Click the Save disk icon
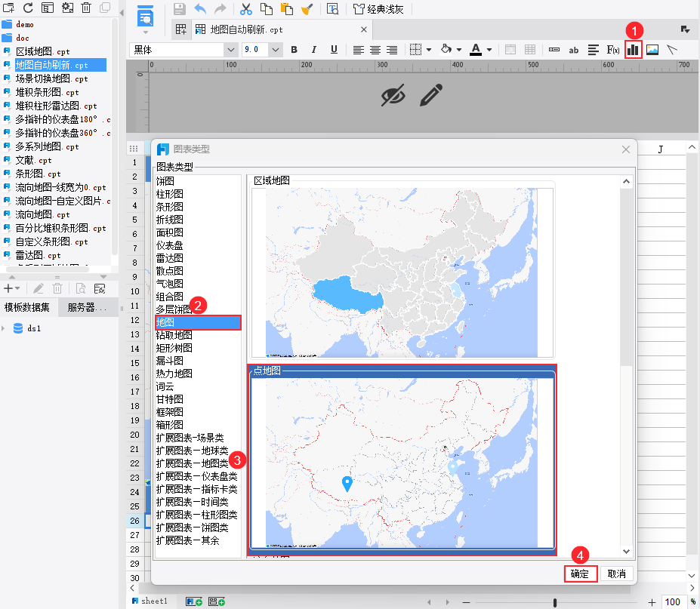This screenshot has width=700, height=609. click(x=180, y=9)
